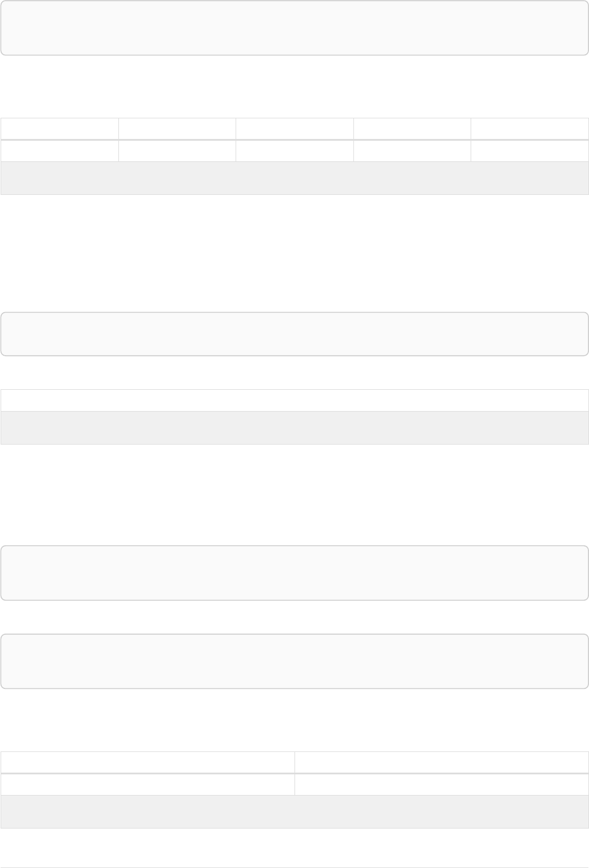Click gray footer row under two-column table

click(x=294, y=811)
